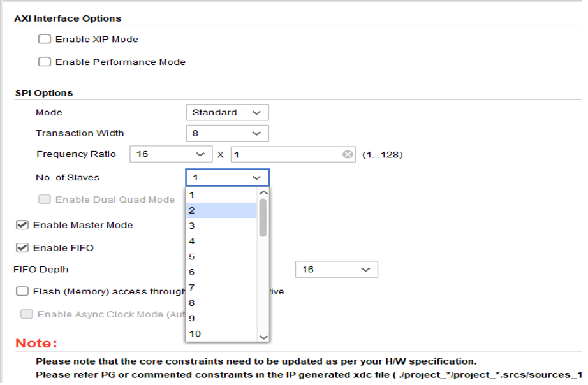Pick 10 from the slaves list
Screen dimensions: 588x385
(221, 334)
